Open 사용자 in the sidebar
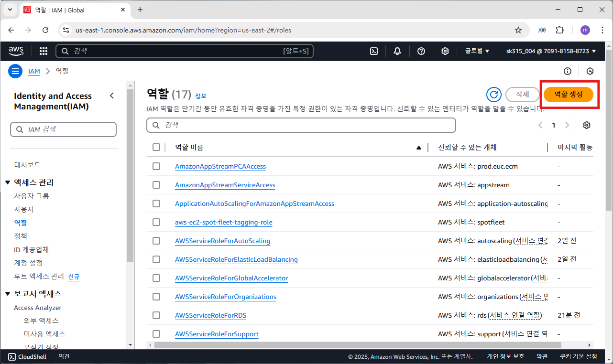Viewport: 613px width, 364px height. 24,209
